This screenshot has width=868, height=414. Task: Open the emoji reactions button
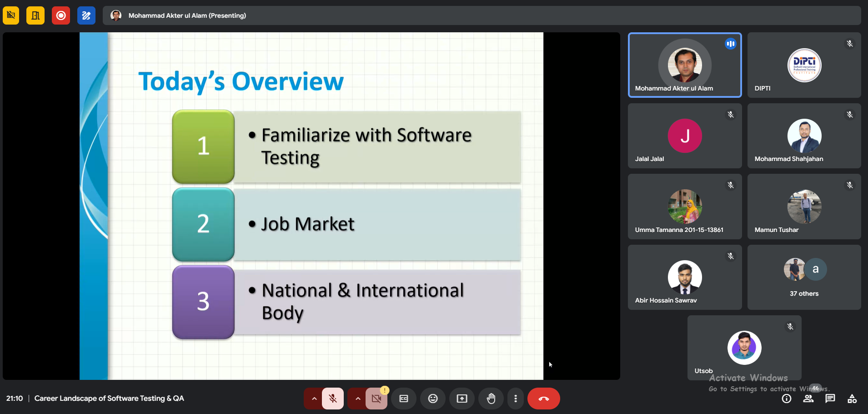(x=432, y=399)
